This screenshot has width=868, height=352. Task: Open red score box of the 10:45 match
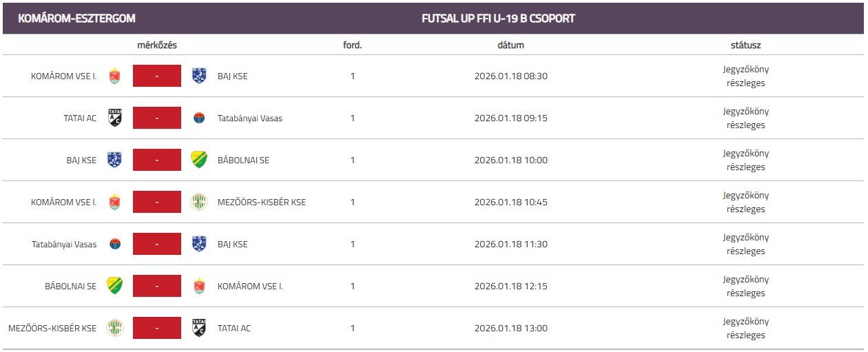[157, 202]
